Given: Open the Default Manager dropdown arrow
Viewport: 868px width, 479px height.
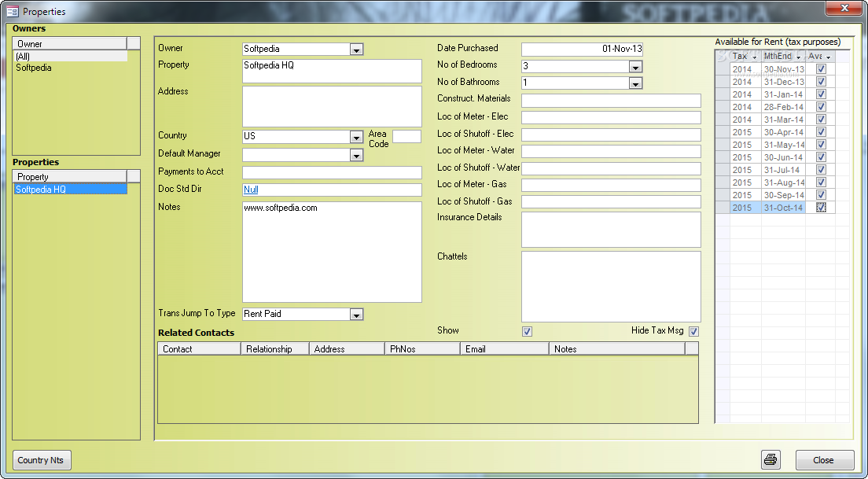Looking at the screenshot, I should (356, 155).
